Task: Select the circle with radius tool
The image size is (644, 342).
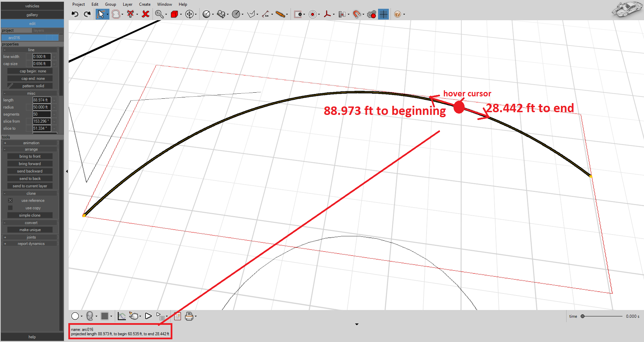Action: pyautogui.click(x=206, y=14)
